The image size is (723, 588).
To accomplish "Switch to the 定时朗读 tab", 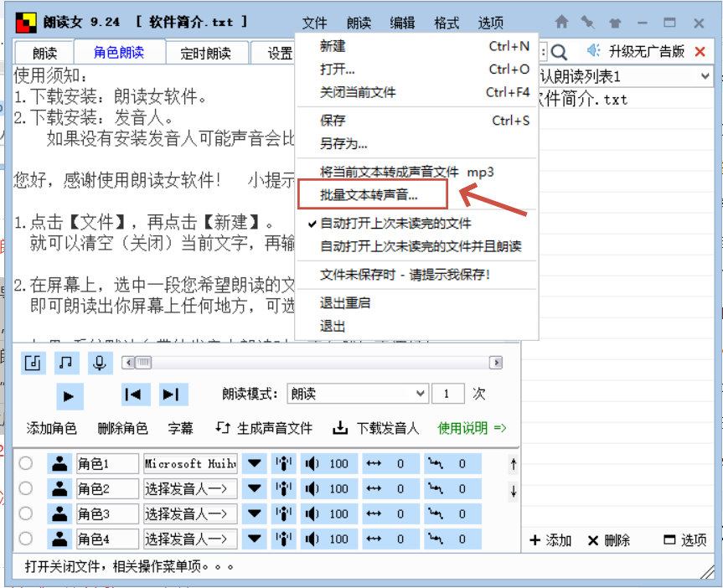I will point(205,53).
